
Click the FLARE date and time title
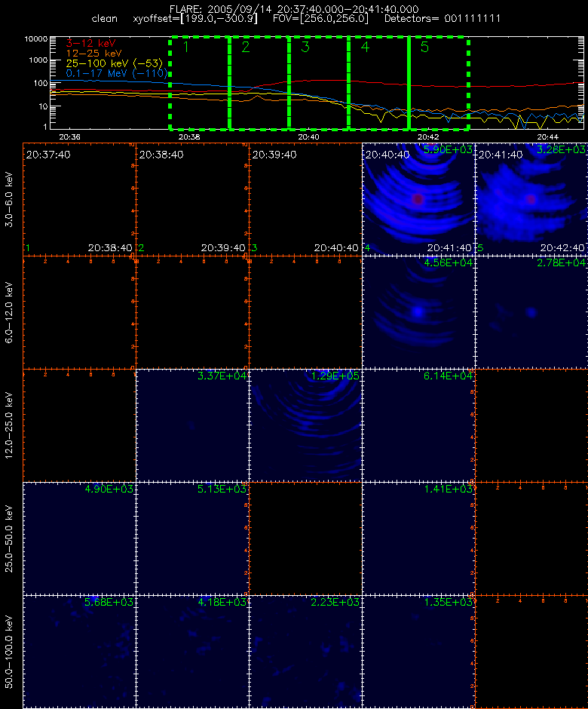click(294, 9)
